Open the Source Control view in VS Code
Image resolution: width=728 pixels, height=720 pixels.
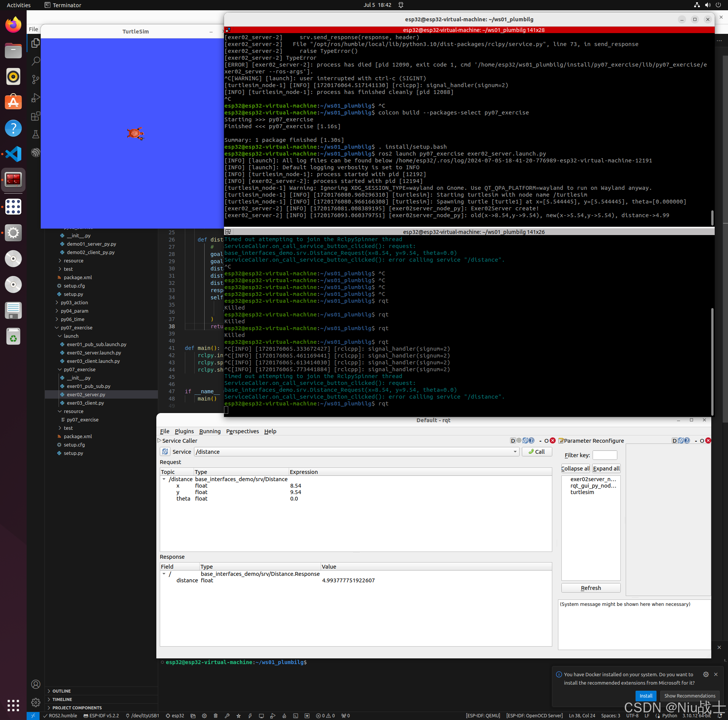coord(35,79)
